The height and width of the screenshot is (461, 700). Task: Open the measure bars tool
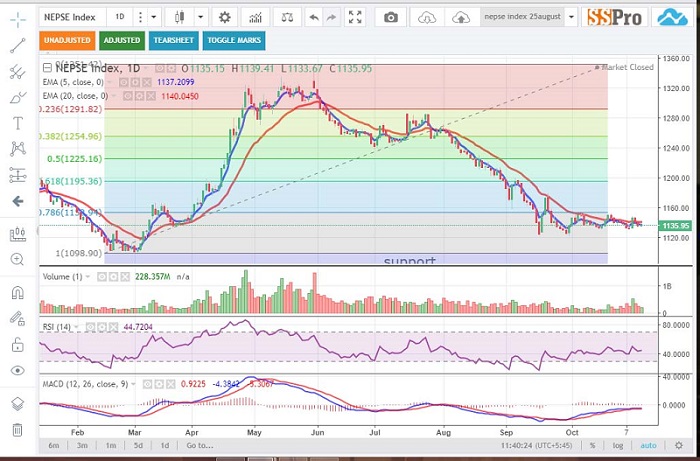pyautogui.click(x=18, y=234)
